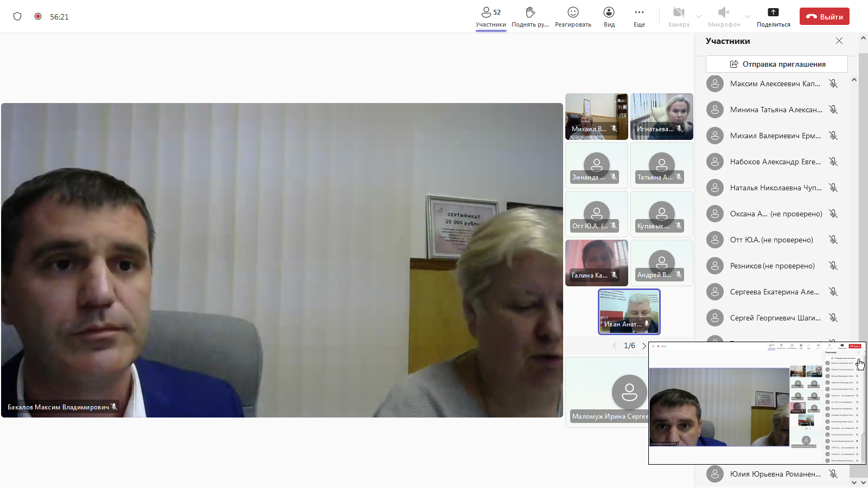Viewport: 868px width, 488px height.
Task: Open the Реагировать reactions icon
Action: (573, 12)
